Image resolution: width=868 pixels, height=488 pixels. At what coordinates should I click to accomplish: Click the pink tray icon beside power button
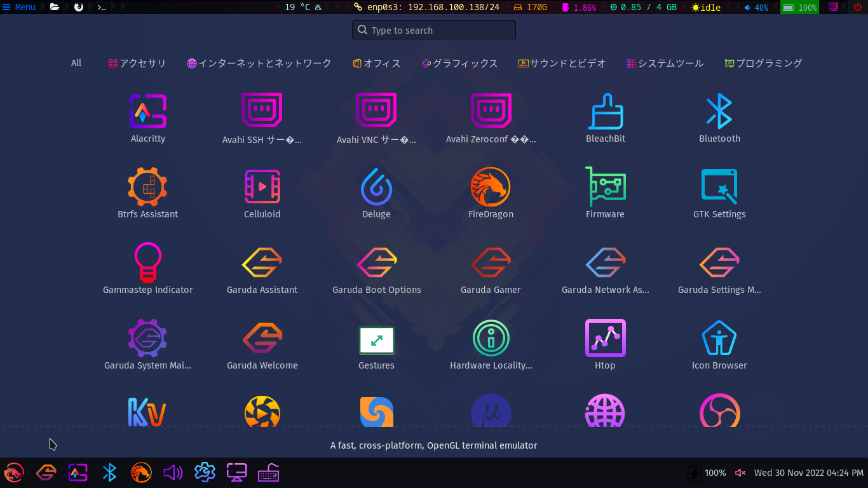(x=834, y=7)
